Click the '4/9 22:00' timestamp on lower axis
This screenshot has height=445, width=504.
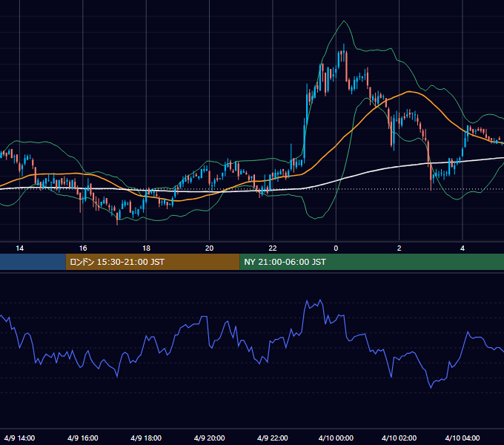click(x=273, y=438)
